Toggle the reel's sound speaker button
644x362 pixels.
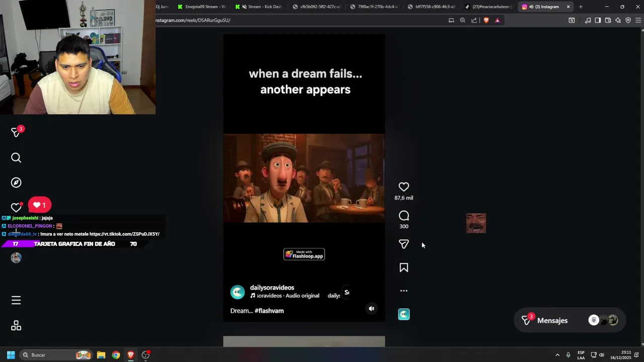click(371, 309)
